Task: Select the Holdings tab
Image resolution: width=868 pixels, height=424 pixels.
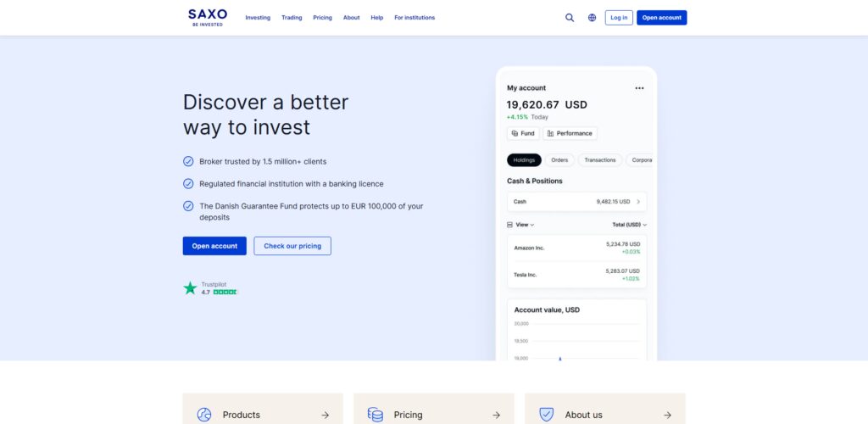Action: coord(524,160)
